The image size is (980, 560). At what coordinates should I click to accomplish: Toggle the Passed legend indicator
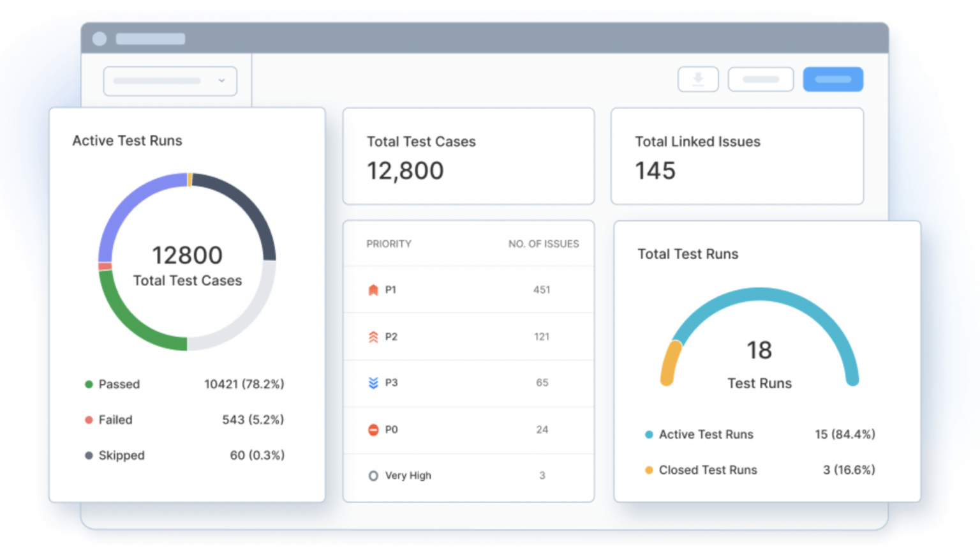coord(89,384)
